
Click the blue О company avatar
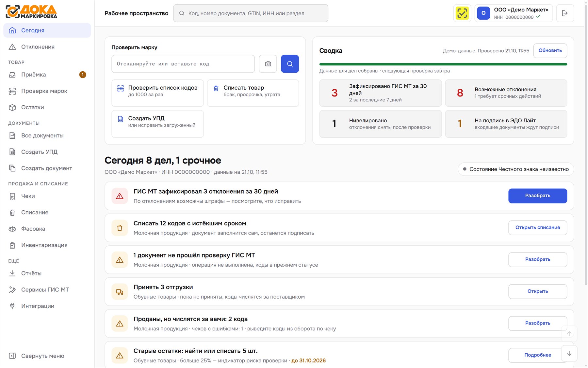tap(483, 13)
